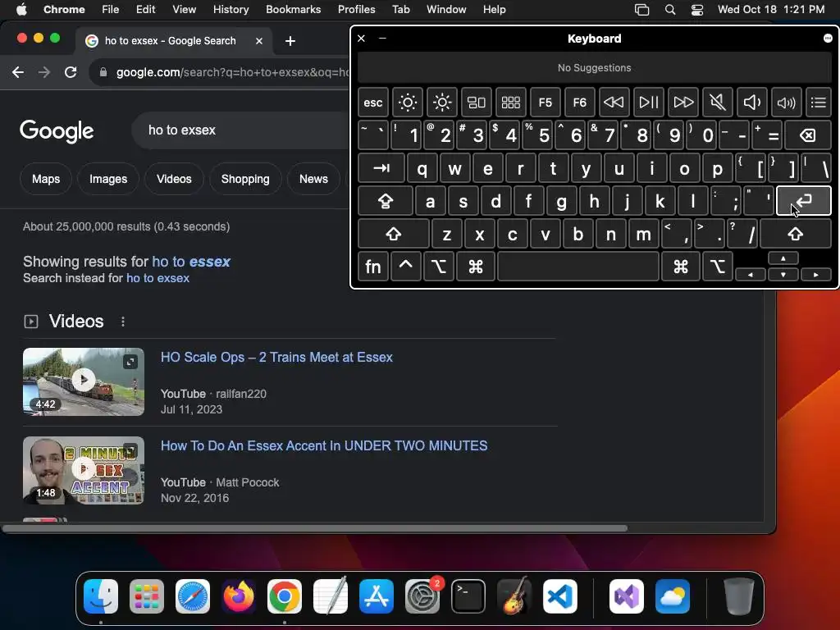Click the Launchpad grid key
Viewport: 840px width, 630px height.
coord(510,103)
